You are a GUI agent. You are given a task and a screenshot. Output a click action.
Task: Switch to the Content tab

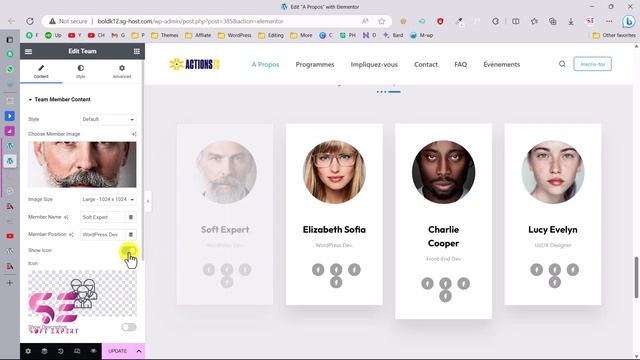point(41,71)
